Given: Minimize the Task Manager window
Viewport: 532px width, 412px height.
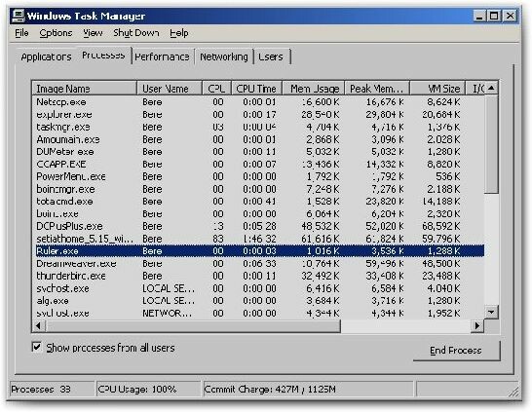Looking at the screenshot, I should click(479, 16).
